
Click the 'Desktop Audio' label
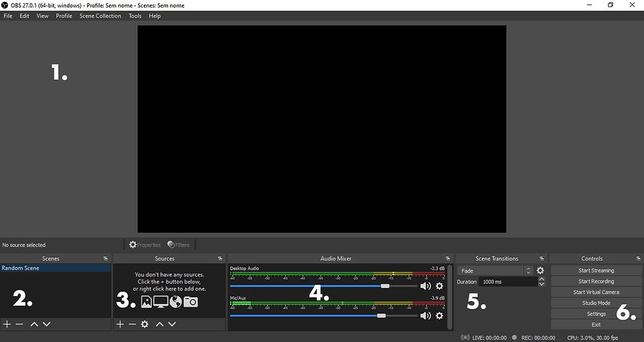point(244,268)
